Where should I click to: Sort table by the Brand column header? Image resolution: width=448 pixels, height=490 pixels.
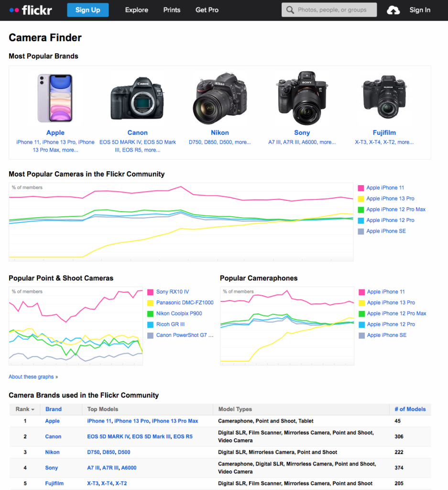tap(54, 409)
